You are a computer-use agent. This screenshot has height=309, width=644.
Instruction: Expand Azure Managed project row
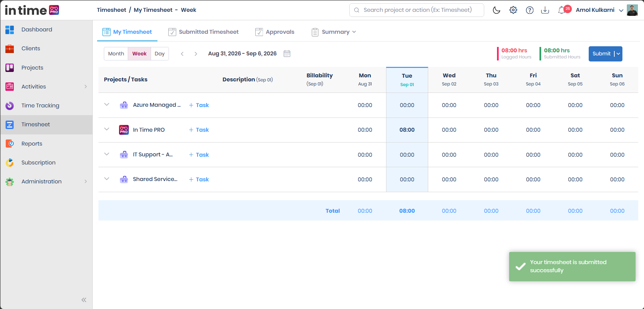(x=107, y=105)
